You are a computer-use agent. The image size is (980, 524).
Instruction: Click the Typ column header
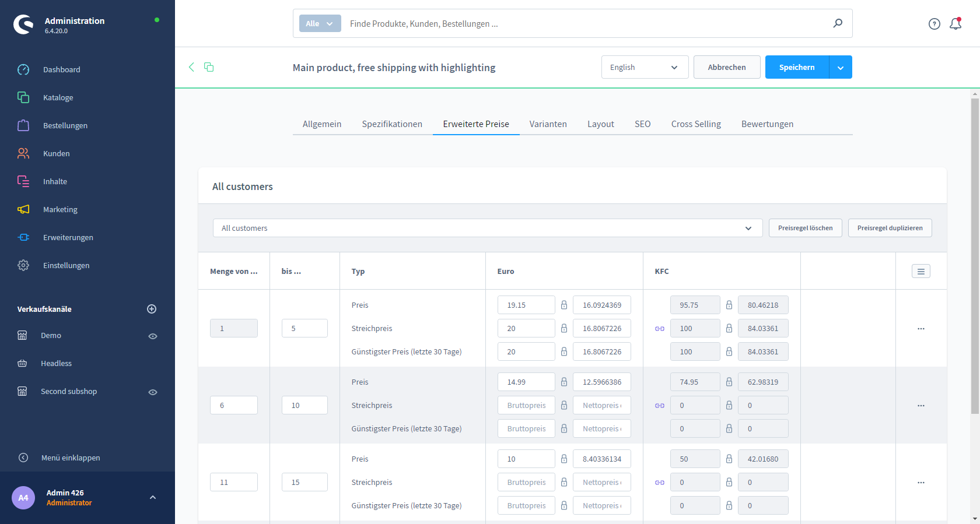pos(412,271)
